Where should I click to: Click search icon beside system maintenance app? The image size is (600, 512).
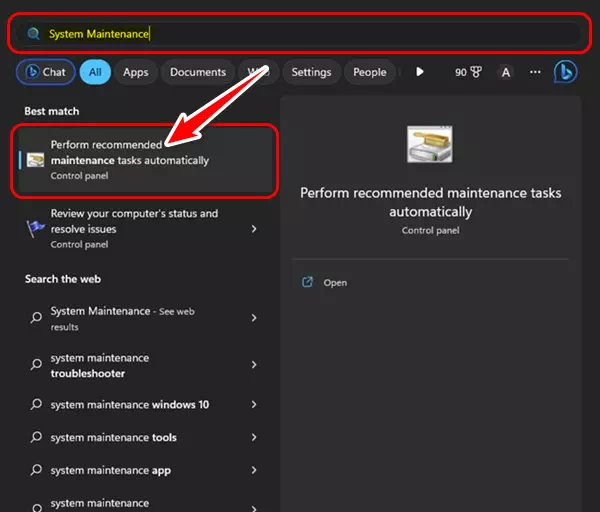(x=36, y=470)
